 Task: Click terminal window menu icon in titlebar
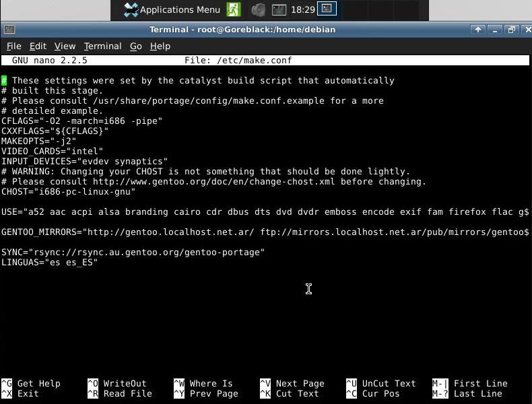[x=9, y=30]
